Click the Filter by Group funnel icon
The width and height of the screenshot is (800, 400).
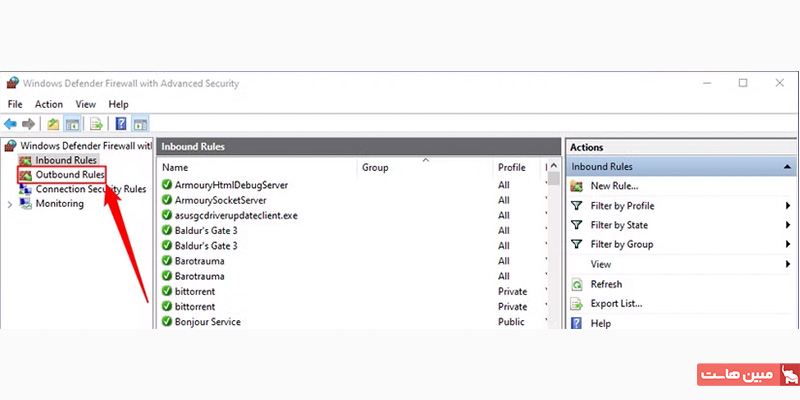577,244
